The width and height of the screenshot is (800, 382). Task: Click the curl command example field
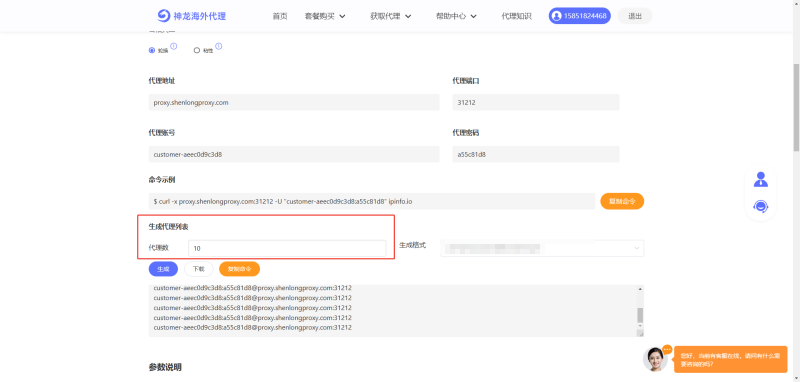pos(372,201)
